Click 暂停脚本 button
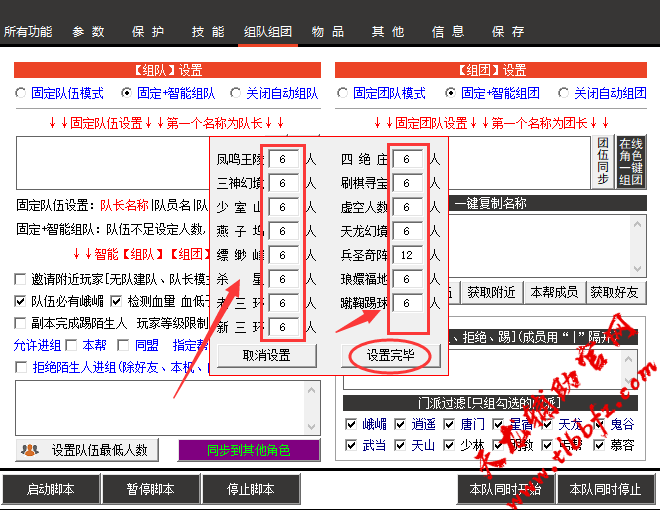660x510 pixels. (x=151, y=489)
